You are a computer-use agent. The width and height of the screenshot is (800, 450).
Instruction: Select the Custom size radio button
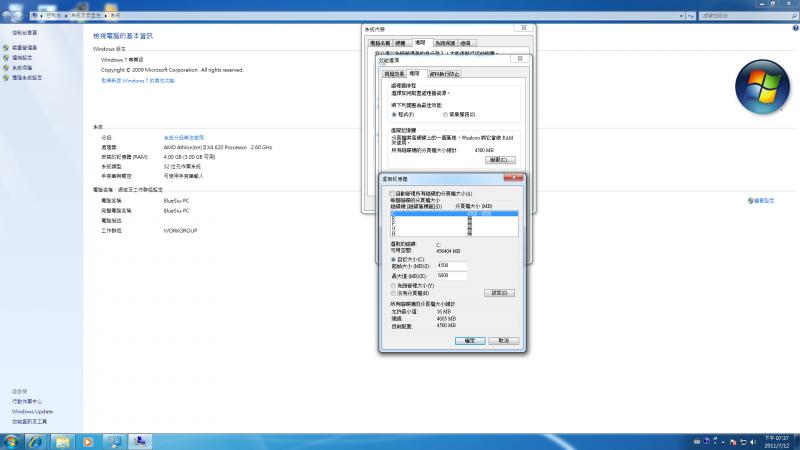tap(393, 258)
